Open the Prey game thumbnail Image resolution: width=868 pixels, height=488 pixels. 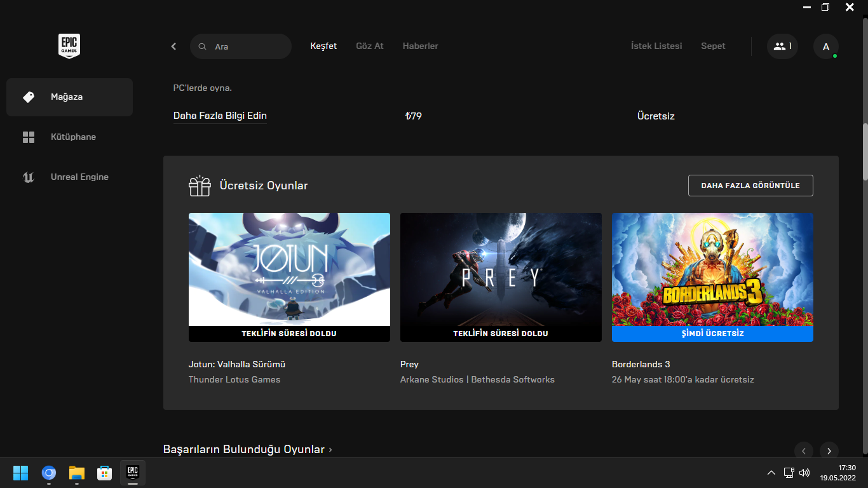[501, 277]
